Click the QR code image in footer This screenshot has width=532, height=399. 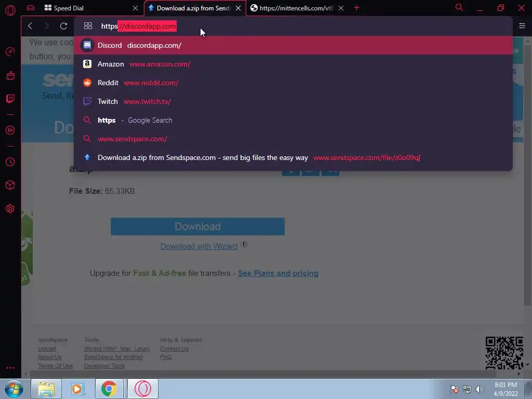[504, 353]
